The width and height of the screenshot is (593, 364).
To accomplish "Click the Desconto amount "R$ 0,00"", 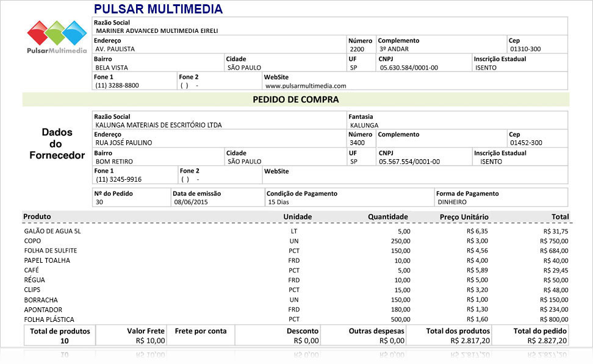I will coord(306,341).
